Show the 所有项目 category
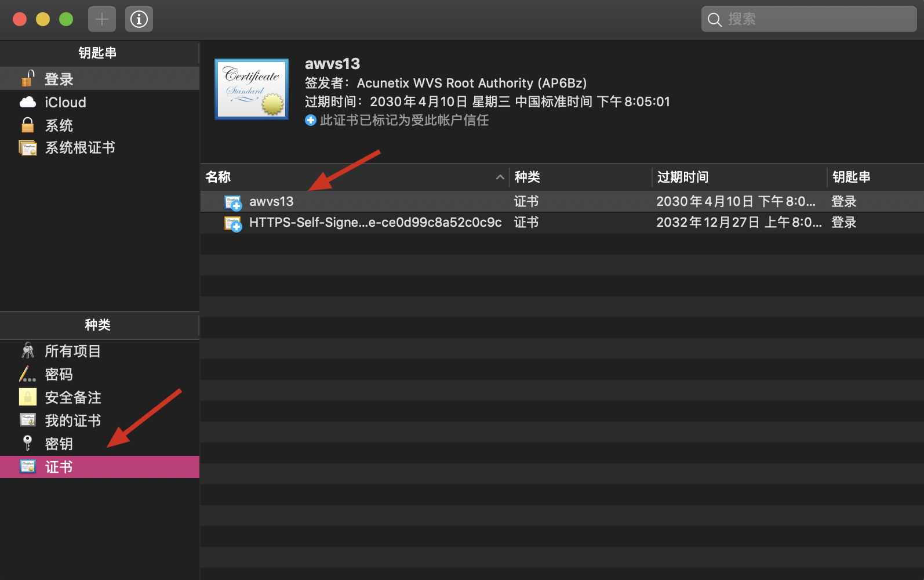924x580 pixels. pos(73,351)
